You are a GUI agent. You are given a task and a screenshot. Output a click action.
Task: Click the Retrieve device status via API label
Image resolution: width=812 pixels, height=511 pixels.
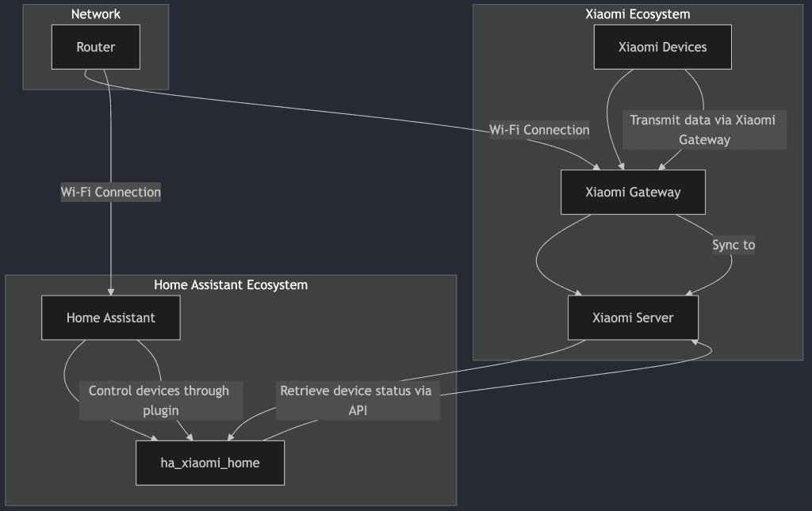358,400
